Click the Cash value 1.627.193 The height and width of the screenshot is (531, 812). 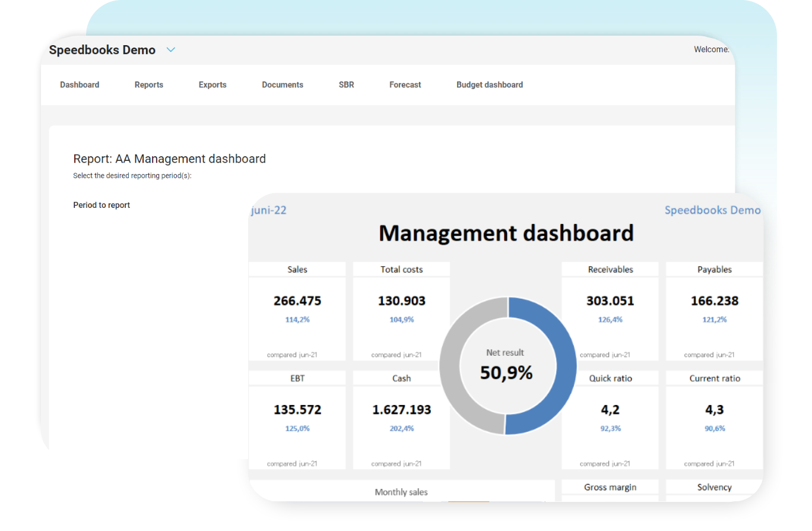[402, 410]
